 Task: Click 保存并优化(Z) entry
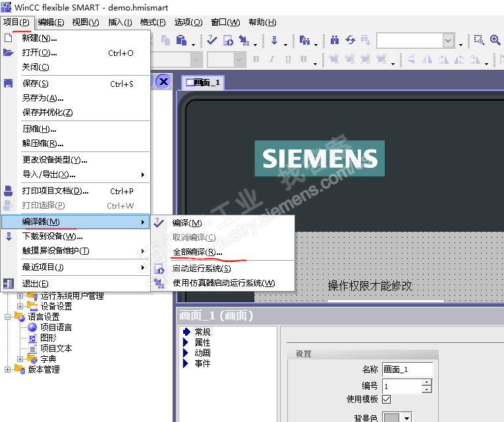76,113
